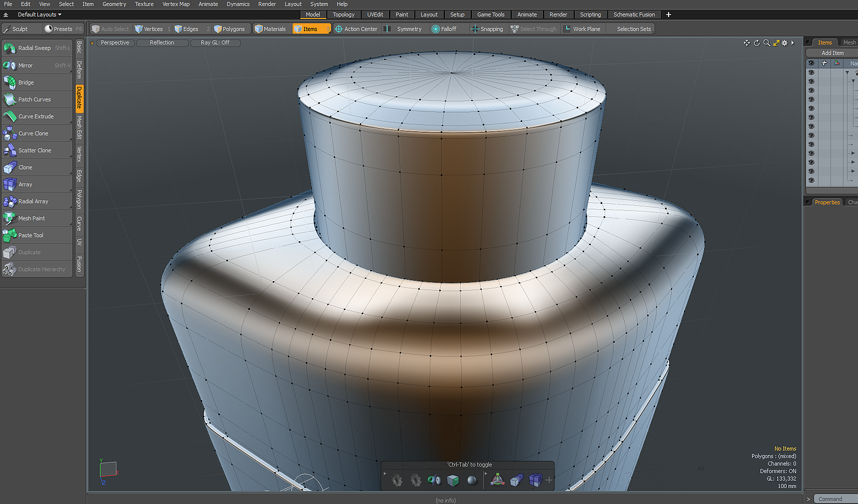This screenshot has height=504, width=858.
Task: Switch to the UVEdit layout tab
Action: coord(374,14)
